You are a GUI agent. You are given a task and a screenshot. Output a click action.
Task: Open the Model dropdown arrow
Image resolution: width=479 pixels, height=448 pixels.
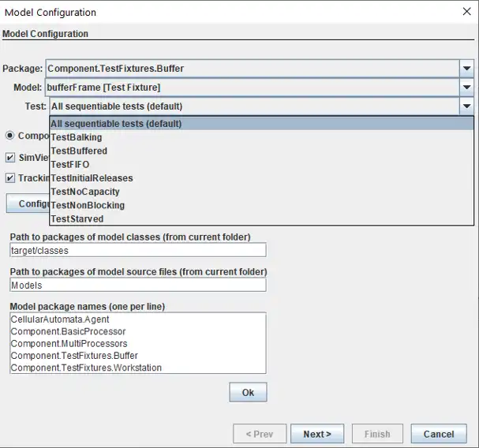click(x=466, y=88)
